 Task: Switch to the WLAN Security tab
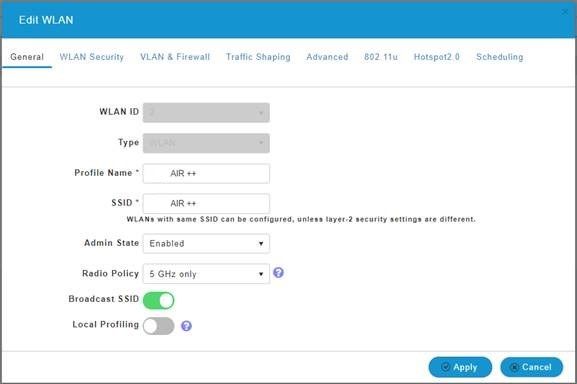(x=92, y=57)
